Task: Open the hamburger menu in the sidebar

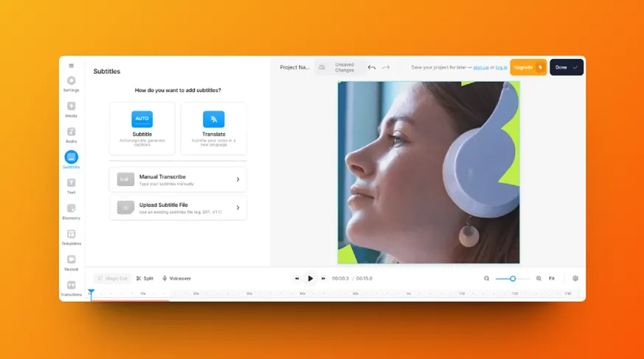Action: click(x=71, y=66)
